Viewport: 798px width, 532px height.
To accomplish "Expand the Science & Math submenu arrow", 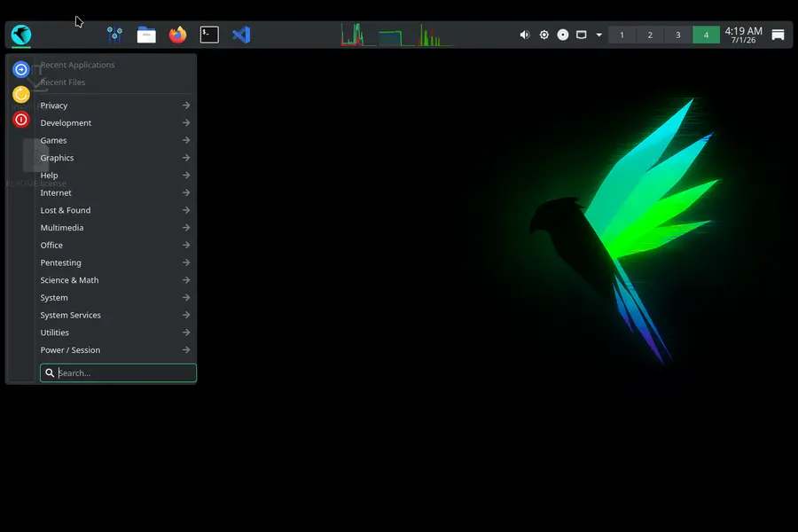I will [x=186, y=280].
